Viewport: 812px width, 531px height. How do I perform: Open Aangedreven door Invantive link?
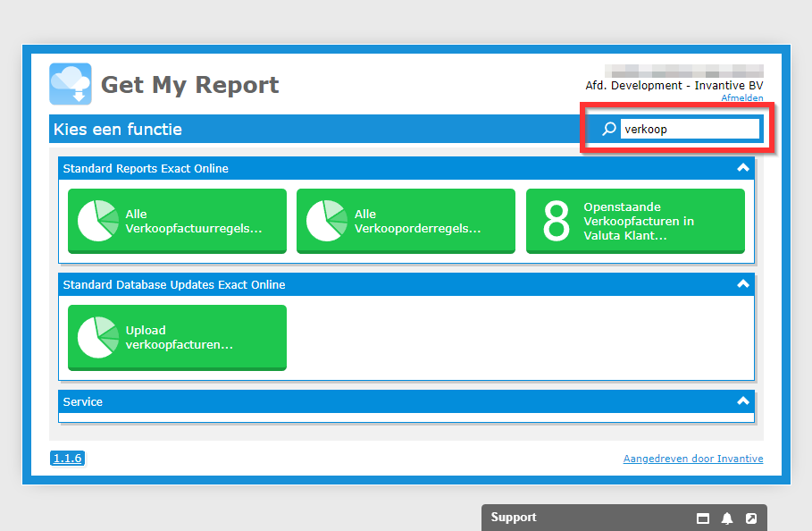(x=693, y=459)
